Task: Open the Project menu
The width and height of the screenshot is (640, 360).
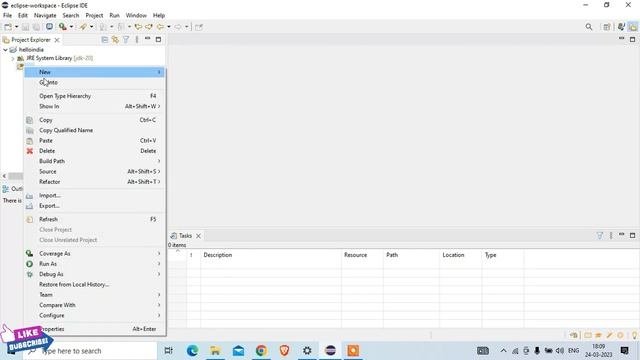Action: (94, 16)
